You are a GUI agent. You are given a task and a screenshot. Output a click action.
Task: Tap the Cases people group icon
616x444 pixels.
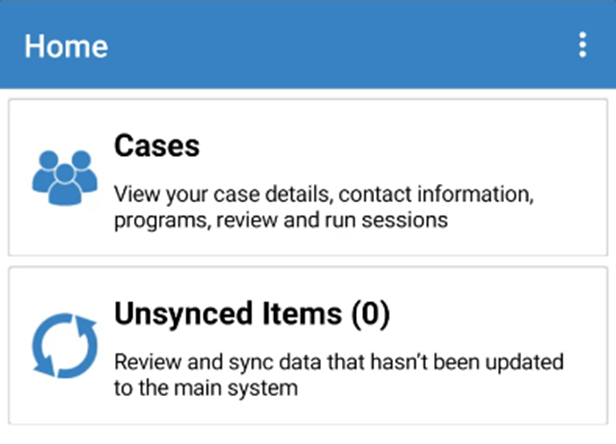pyautogui.click(x=65, y=178)
